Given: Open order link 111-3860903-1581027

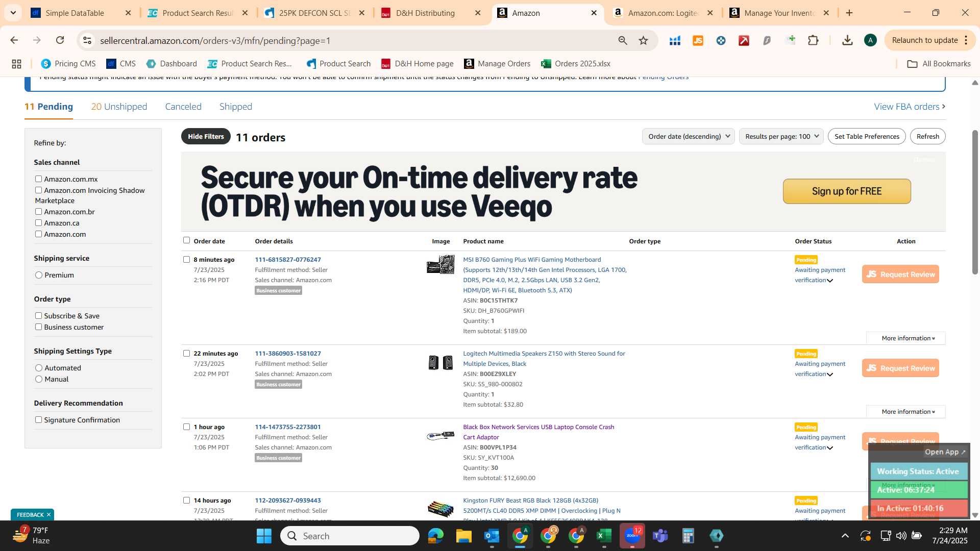Looking at the screenshot, I should pos(288,354).
